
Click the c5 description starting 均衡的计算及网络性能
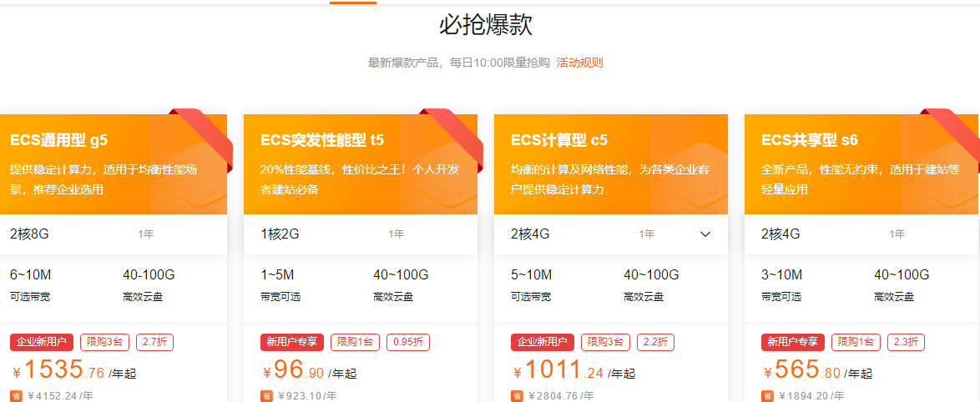pyautogui.click(x=610, y=179)
